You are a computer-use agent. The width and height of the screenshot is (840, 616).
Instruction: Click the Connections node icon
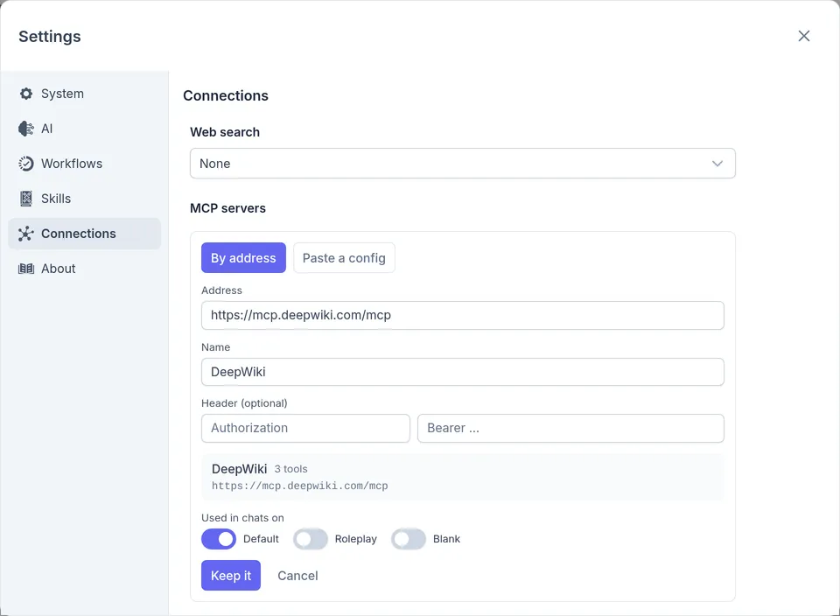[25, 234]
